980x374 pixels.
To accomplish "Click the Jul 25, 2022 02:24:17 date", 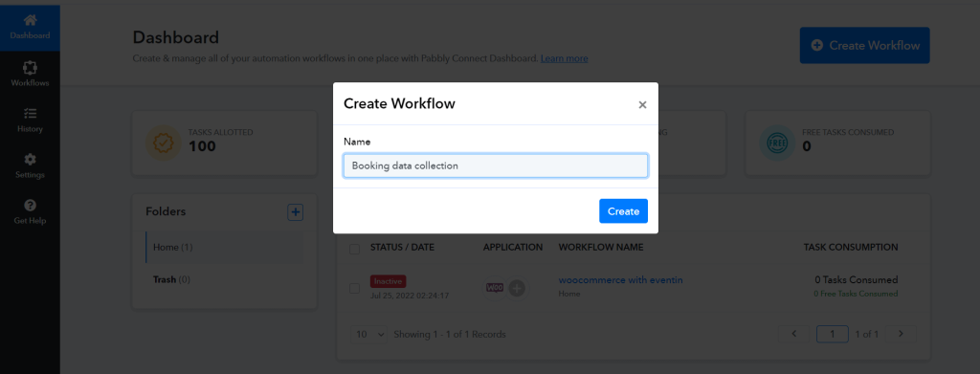I will [410, 295].
